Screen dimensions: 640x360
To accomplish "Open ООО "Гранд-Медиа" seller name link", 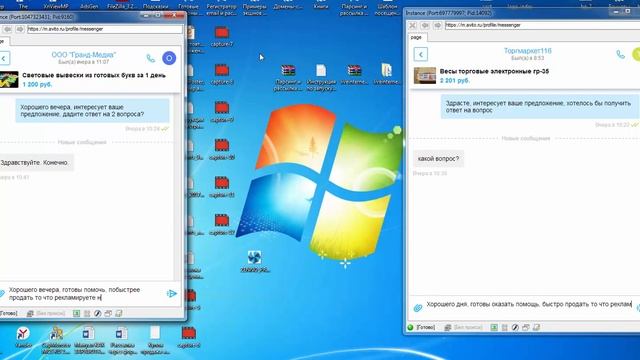I will 84,55.
